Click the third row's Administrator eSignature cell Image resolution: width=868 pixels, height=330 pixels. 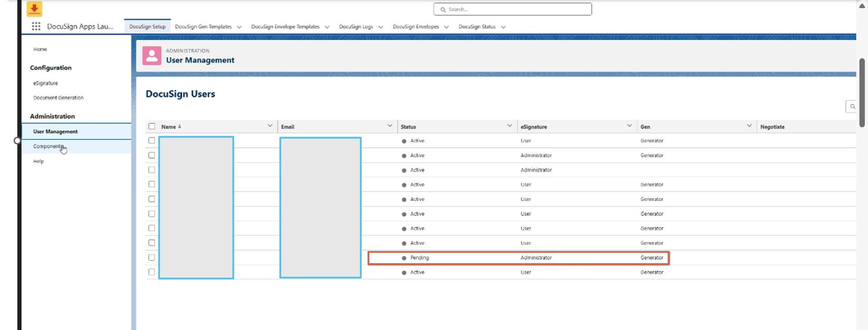[536, 170]
